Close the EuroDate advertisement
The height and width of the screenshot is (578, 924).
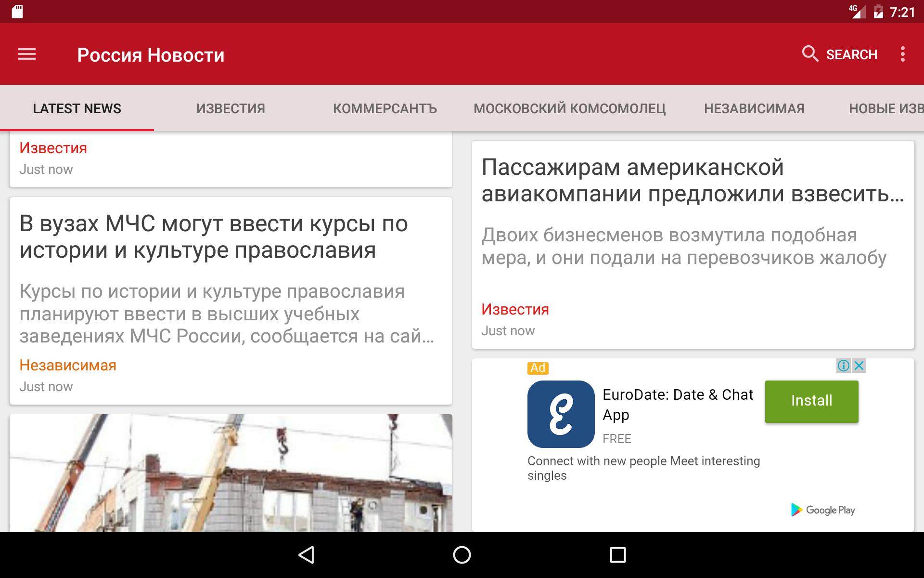859,366
